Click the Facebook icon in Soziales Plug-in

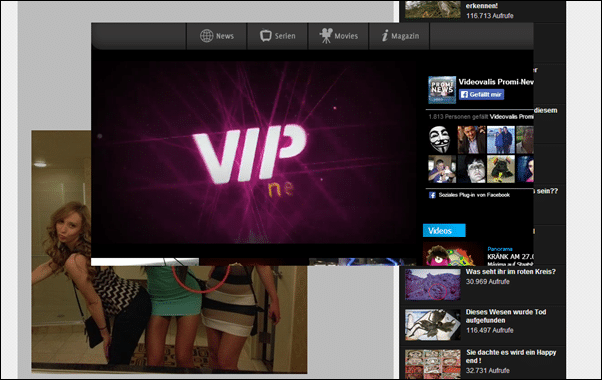432,195
